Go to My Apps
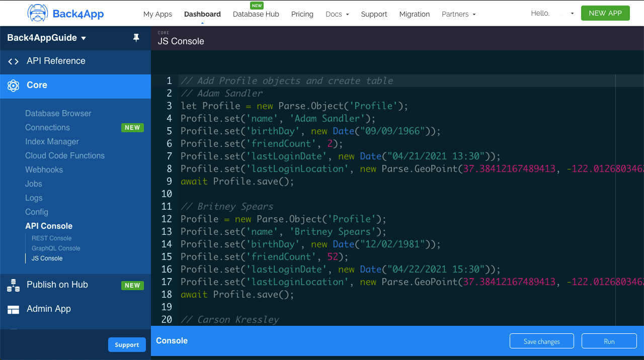Screen dimensions: 644x360 pyautogui.click(x=157, y=14)
